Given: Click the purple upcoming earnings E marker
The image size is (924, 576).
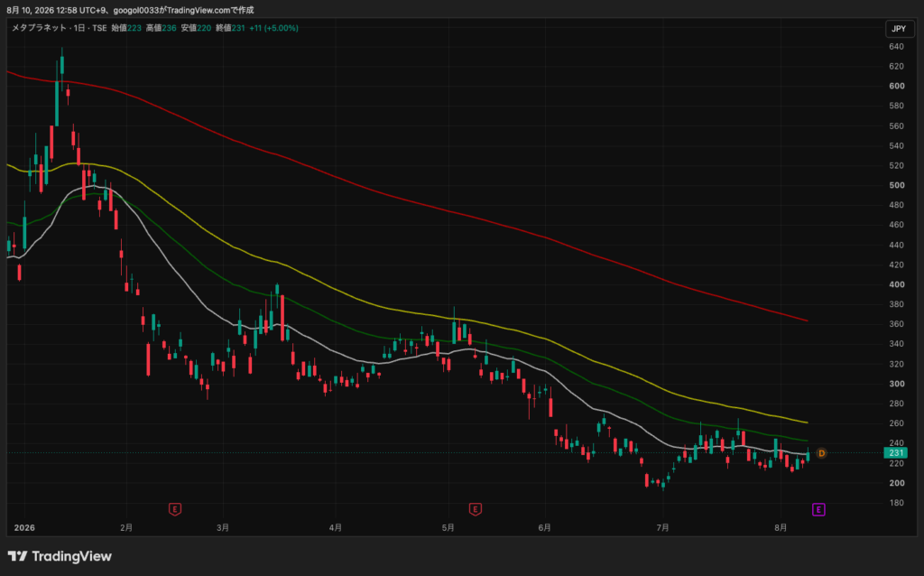Looking at the screenshot, I should (818, 509).
